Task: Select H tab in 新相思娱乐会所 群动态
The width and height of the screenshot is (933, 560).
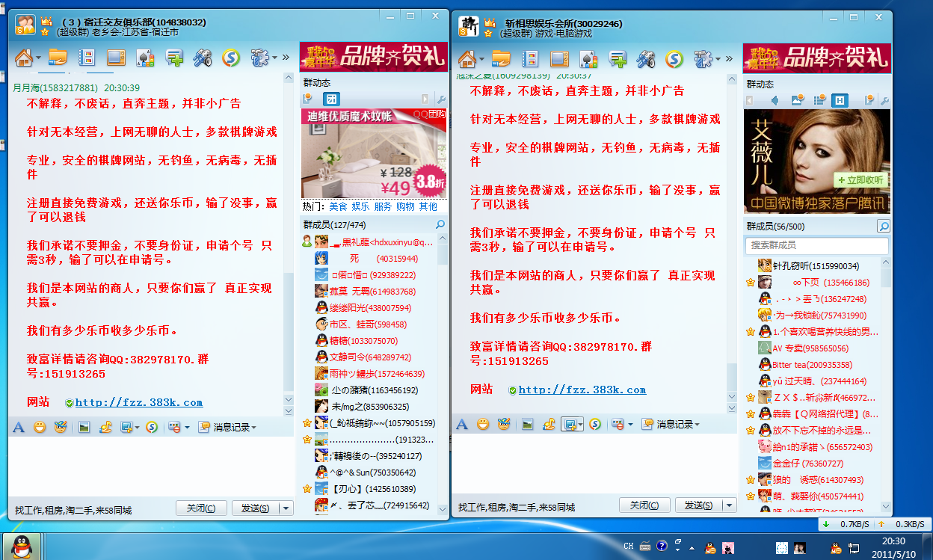Action: [840, 100]
